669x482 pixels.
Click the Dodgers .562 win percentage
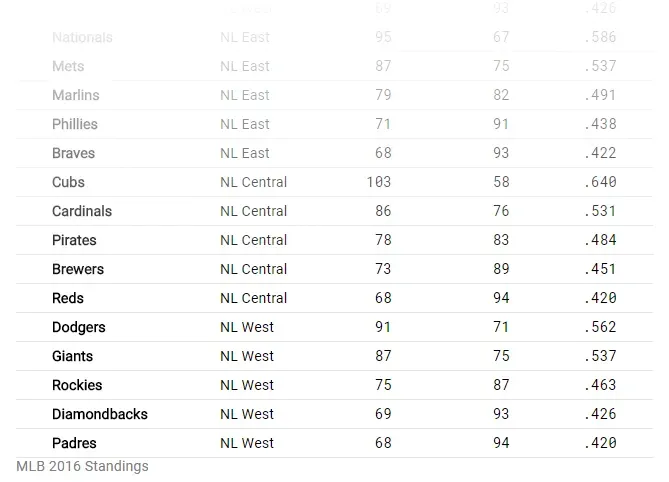click(602, 327)
